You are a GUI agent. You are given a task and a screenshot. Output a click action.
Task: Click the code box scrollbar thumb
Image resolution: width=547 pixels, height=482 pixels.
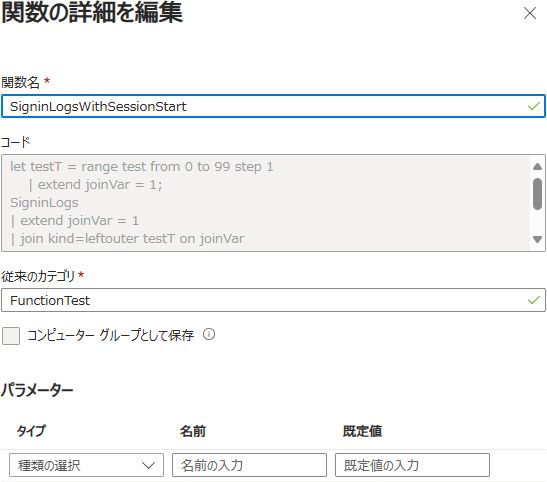click(x=538, y=194)
